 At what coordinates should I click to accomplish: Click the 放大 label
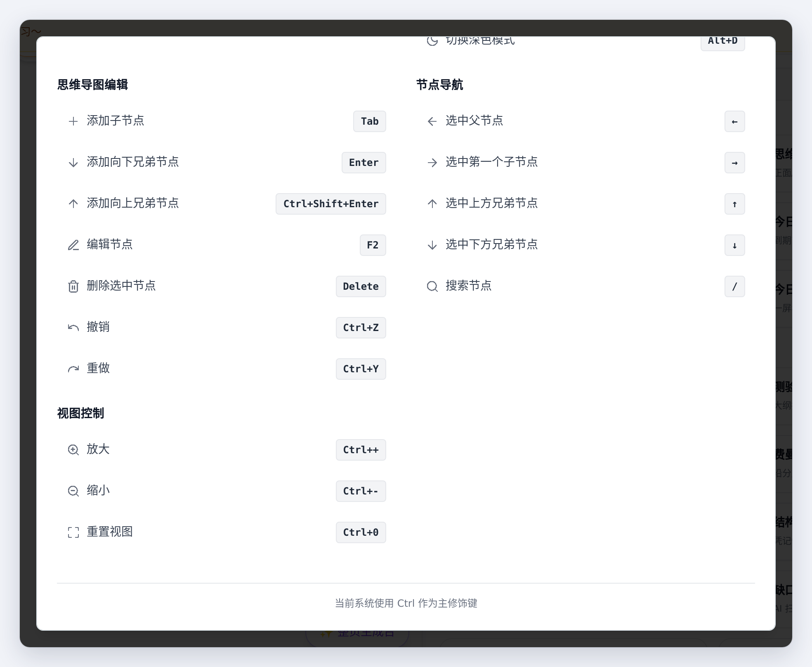98,449
